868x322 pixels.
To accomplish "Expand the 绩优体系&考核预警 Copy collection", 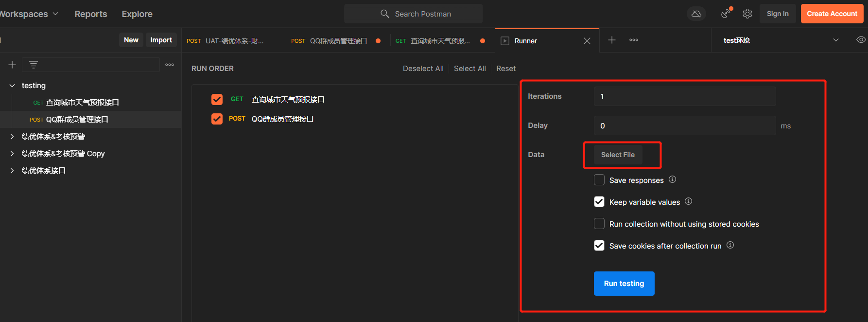I will pyautogui.click(x=12, y=154).
